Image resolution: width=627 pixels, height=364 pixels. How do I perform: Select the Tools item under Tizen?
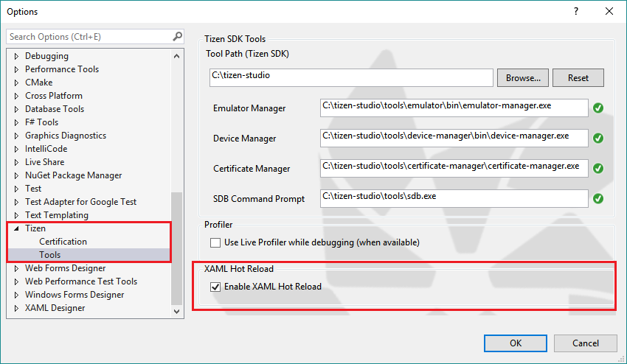[50, 255]
